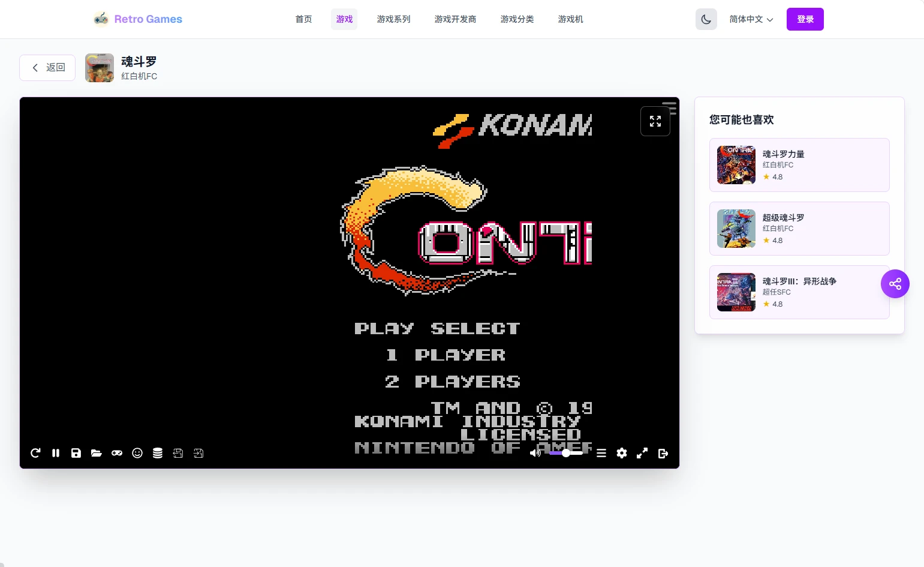Toggle dark mode with the moon icon
This screenshot has width=924, height=567.
coord(706,19)
